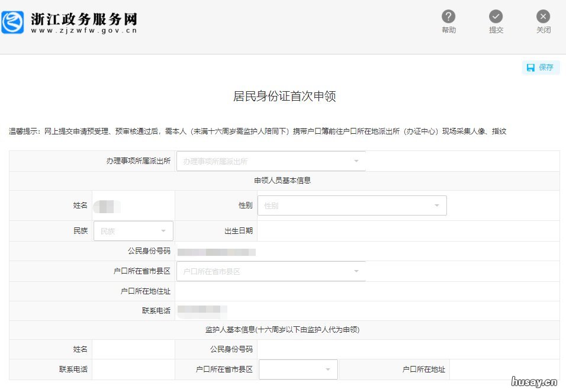Open the 性别 gender dropdown
This screenshot has height=392, width=566.
tap(352, 205)
